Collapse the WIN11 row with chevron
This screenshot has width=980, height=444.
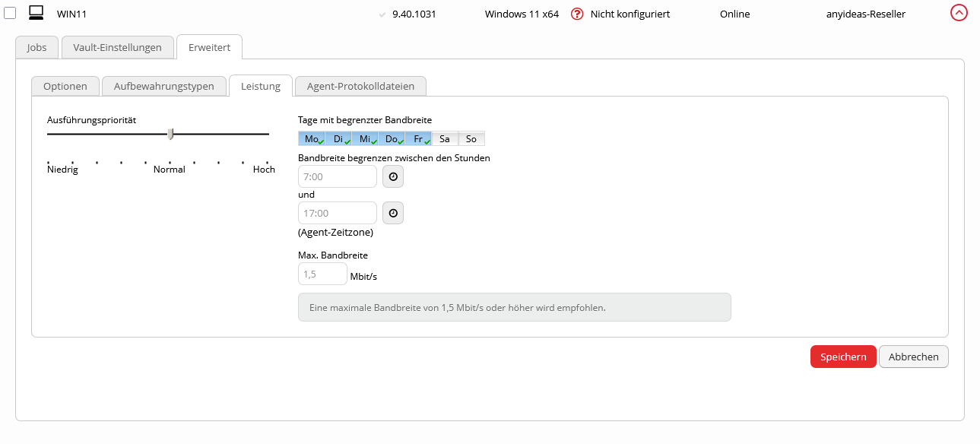[959, 13]
